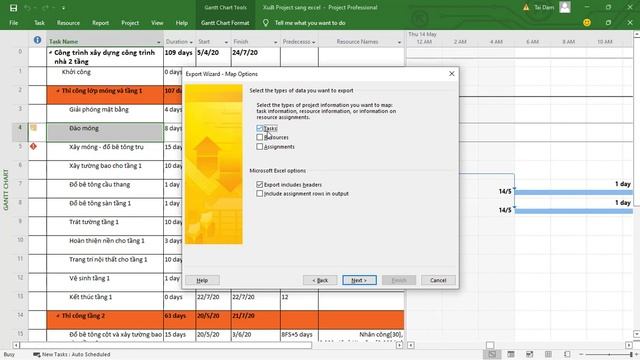The width and height of the screenshot is (640, 360).
Task: Click Gantt pane scroll-left arrow
Action: (x=411, y=345)
